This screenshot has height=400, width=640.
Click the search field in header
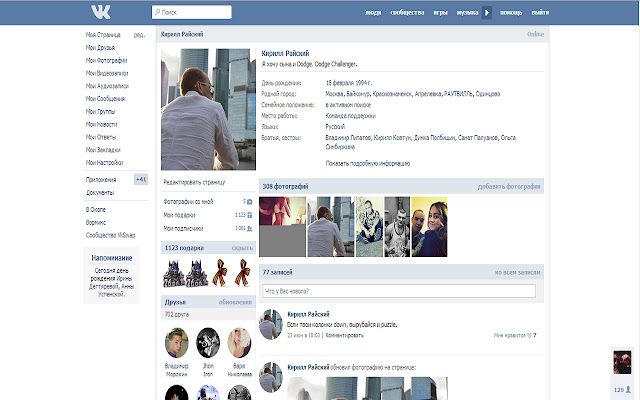click(x=191, y=12)
